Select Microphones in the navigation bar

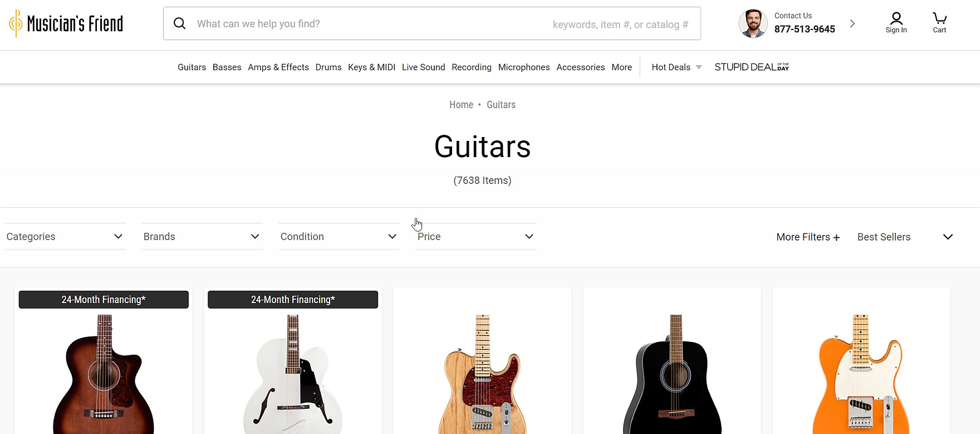(524, 67)
